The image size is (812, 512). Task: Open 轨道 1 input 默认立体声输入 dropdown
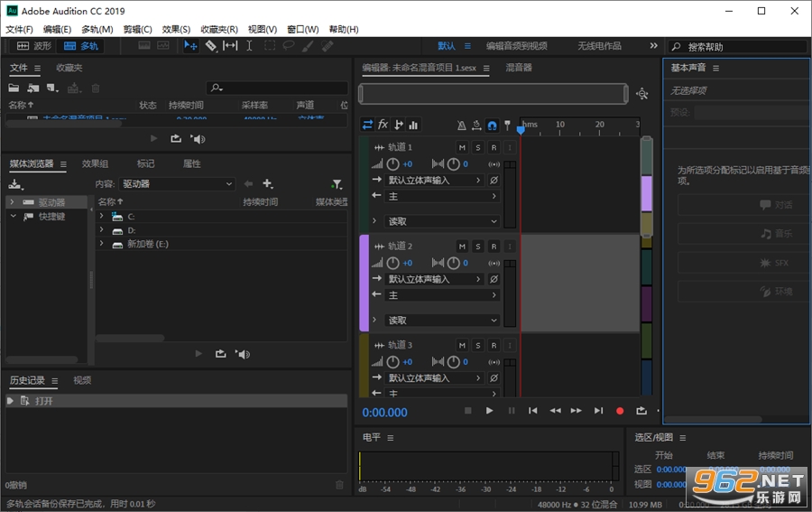pos(435,180)
